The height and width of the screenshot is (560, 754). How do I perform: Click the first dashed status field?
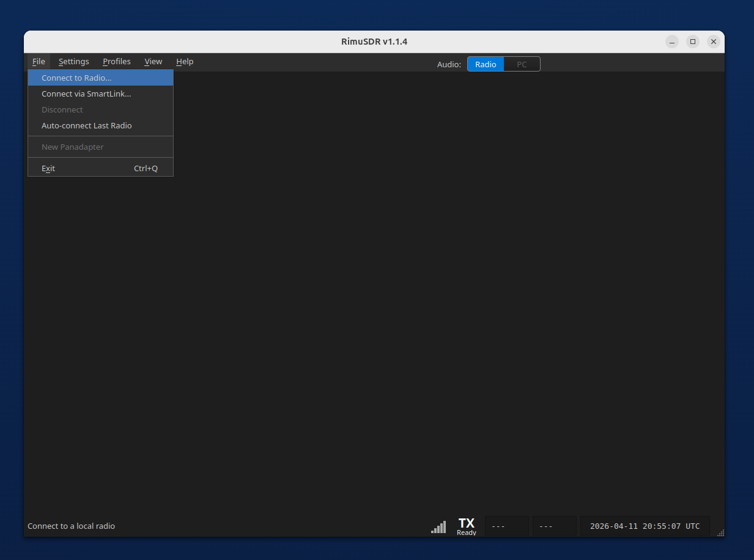(x=506, y=525)
